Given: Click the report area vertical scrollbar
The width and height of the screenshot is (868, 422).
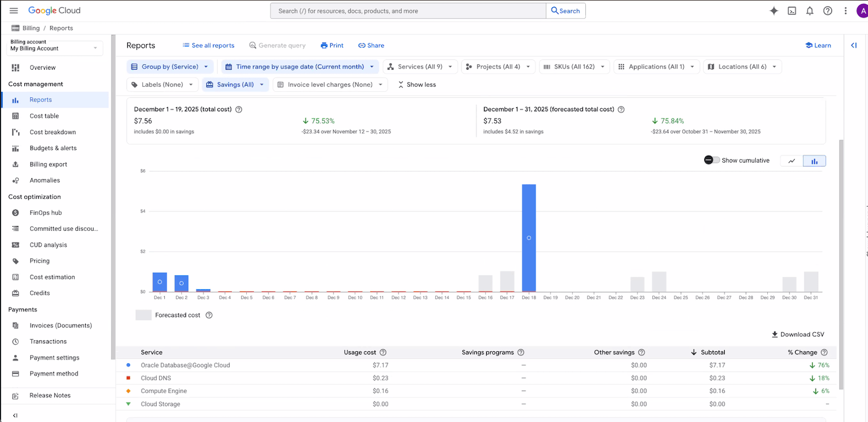Looking at the screenshot, I should (841, 264).
